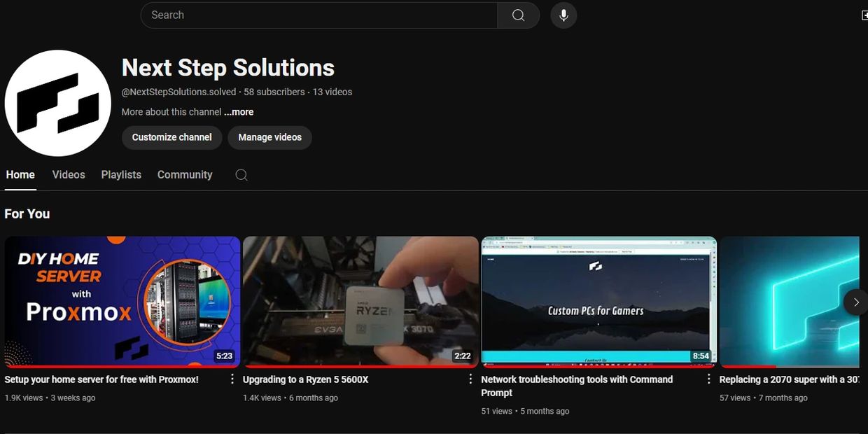Click the voice search microphone icon
Screen dimensions: 868x434
[563, 15]
